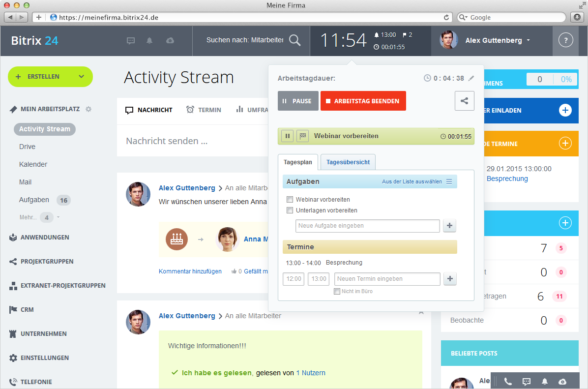Open the chat icon in bottom bar
588x389 pixels.
coord(527,382)
